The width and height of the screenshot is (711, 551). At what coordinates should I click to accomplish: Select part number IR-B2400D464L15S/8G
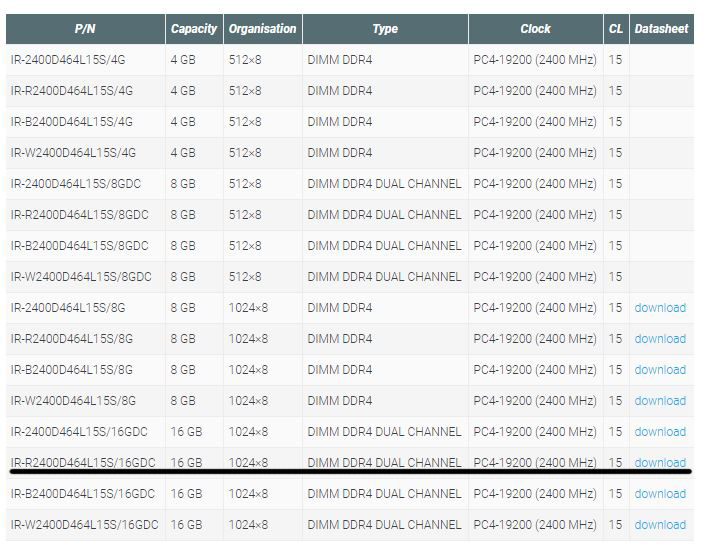[72, 370]
